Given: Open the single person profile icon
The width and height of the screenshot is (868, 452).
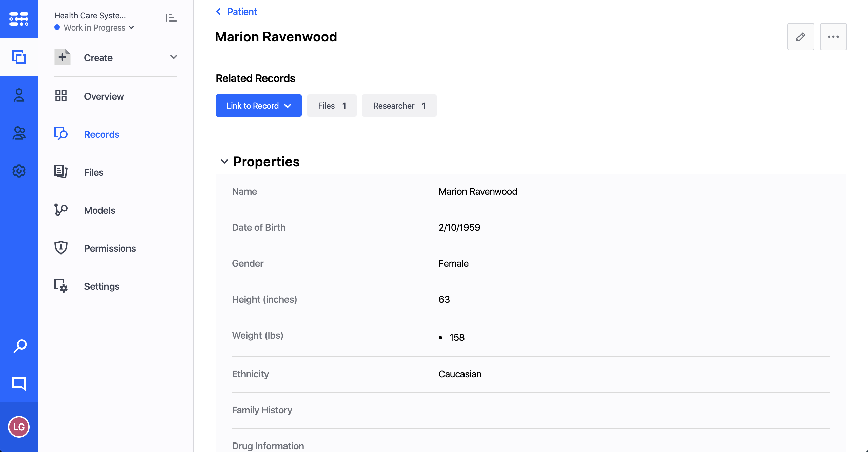Looking at the screenshot, I should [x=19, y=95].
